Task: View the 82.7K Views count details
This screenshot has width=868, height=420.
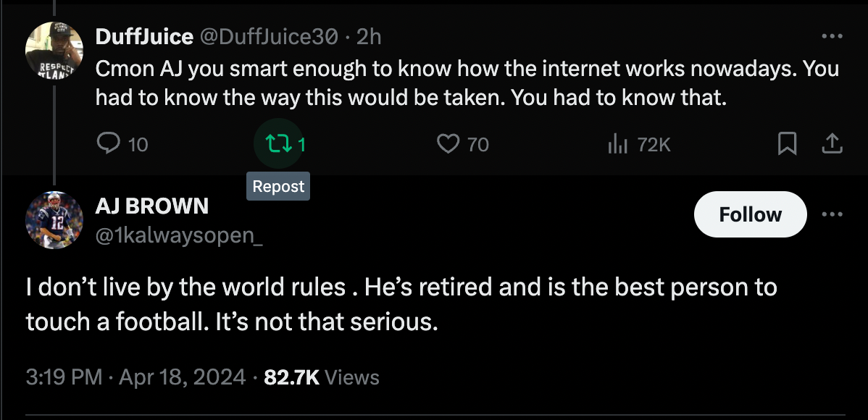Action: [322, 377]
